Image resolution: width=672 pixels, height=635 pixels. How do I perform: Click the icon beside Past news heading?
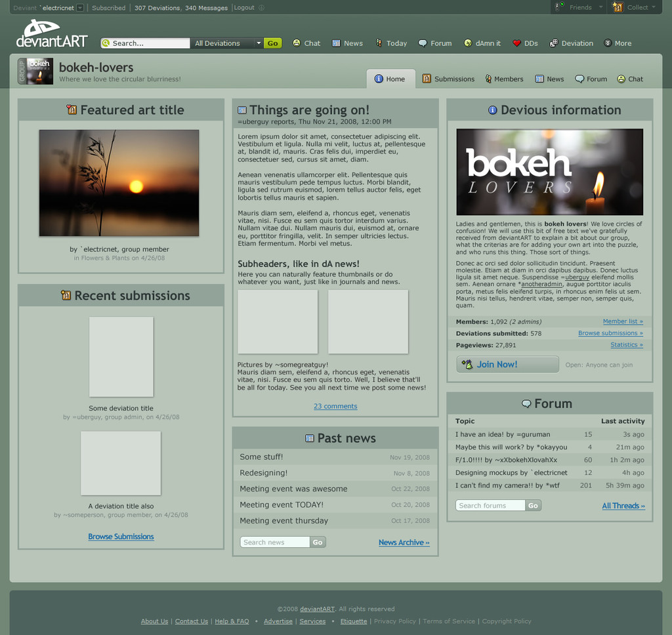(310, 438)
